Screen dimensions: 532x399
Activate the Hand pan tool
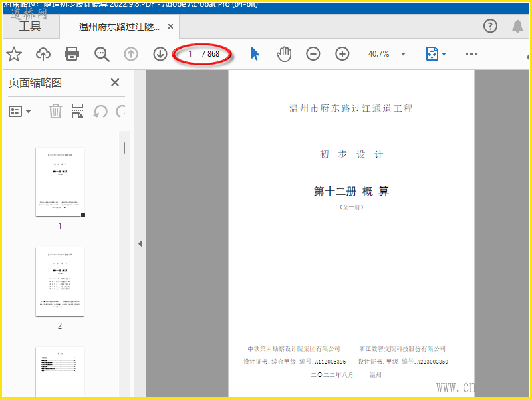tap(284, 54)
